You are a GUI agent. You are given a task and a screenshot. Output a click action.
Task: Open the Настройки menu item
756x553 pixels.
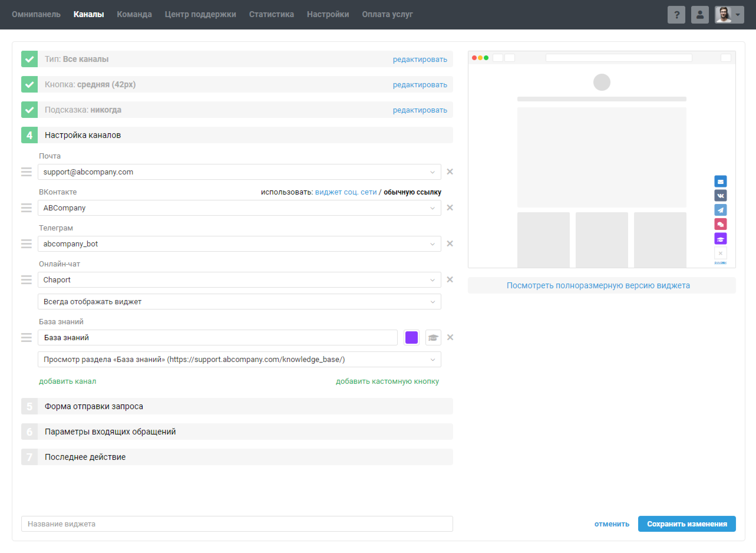click(328, 14)
